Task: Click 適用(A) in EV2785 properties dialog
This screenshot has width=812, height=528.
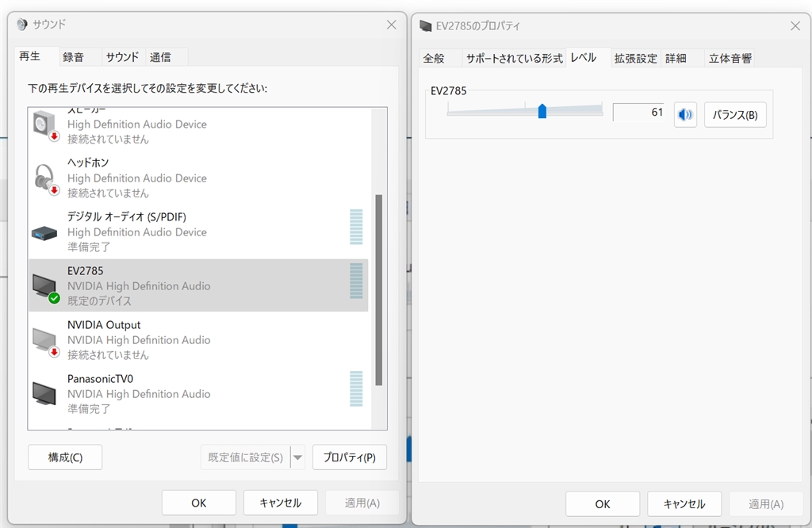Action: click(x=767, y=503)
